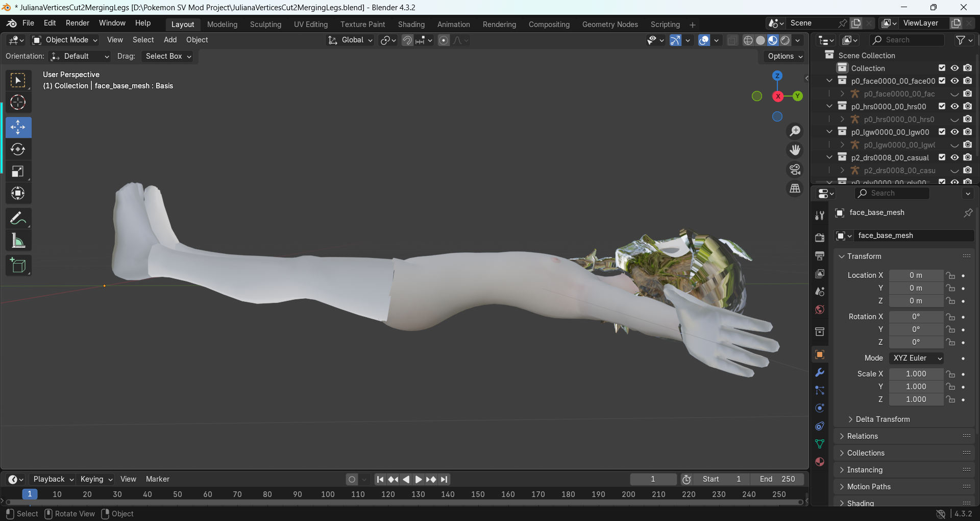Toggle the camera view icon
Viewport: 980px width, 521px height.
pos(795,169)
